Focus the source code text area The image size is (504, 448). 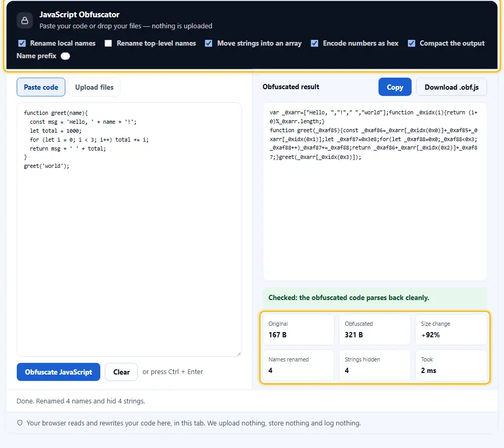pyautogui.click(x=129, y=229)
